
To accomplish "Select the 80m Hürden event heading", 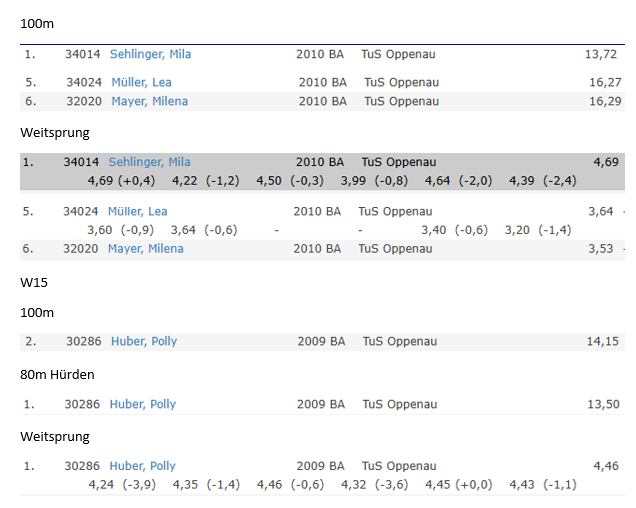I will (55, 374).
